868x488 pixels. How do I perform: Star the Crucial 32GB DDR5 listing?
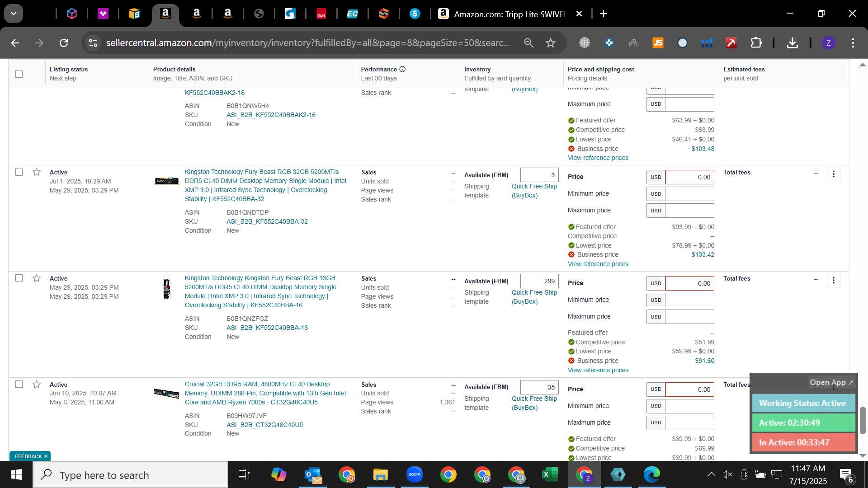click(37, 384)
